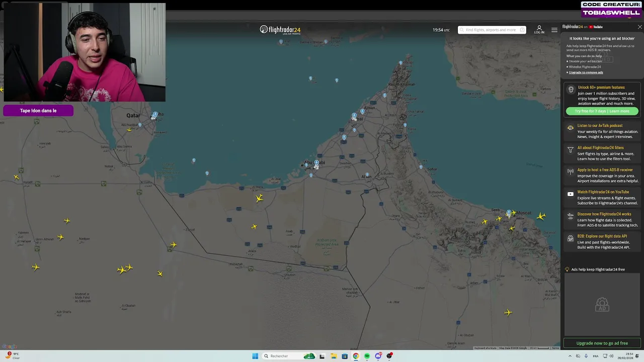Open Google Chrome from the taskbar
Screen dimensions: 644x362
pyautogui.click(x=356, y=356)
